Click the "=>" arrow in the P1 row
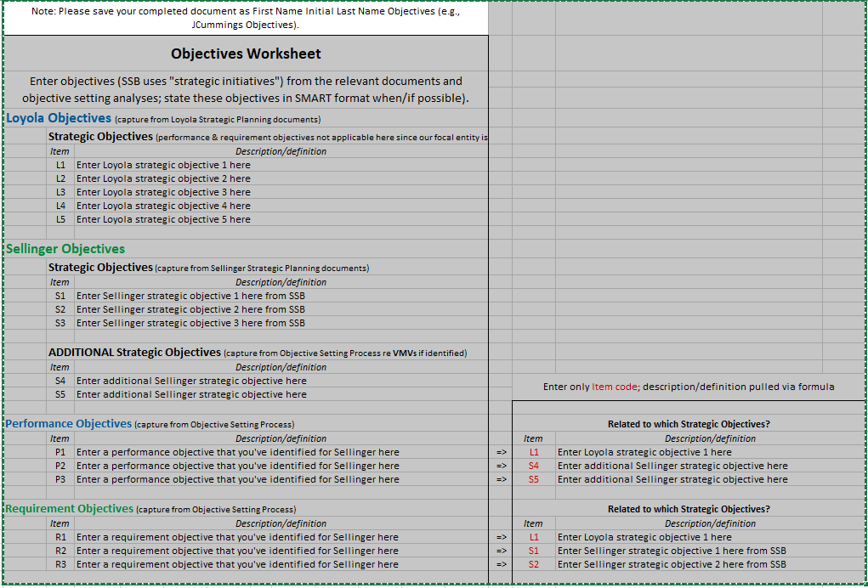 501,453
